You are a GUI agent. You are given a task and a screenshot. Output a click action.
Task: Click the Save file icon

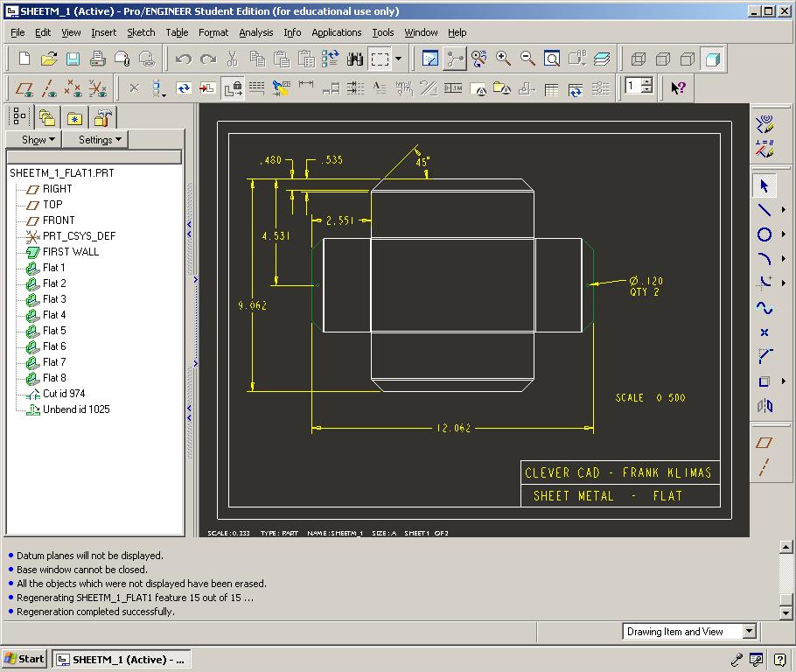point(73,59)
